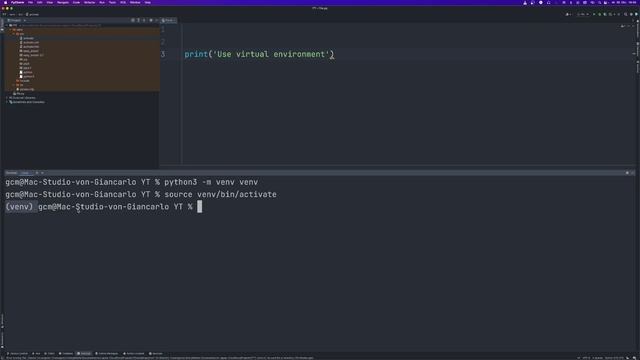The image size is (640, 360).
Task: Open the TODO tool window button
Action: pos(50,353)
